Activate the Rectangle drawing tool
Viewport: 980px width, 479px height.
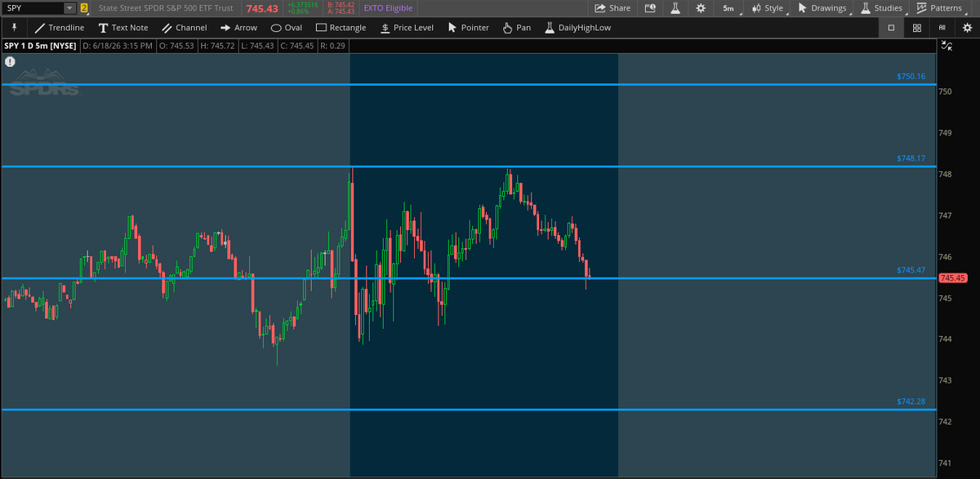click(341, 28)
